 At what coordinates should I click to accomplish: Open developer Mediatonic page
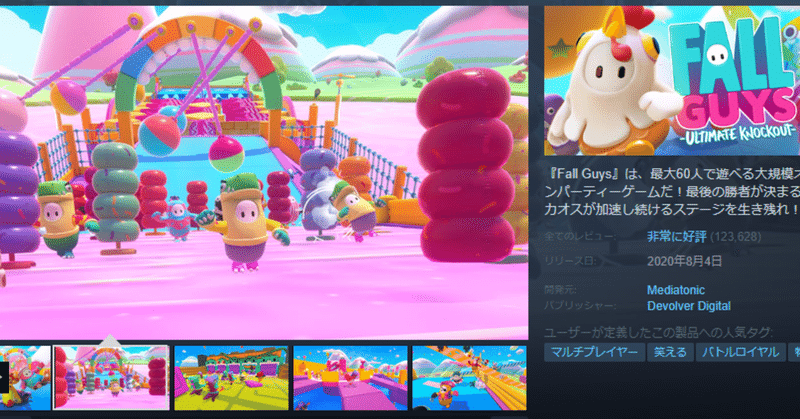point(676,290)
